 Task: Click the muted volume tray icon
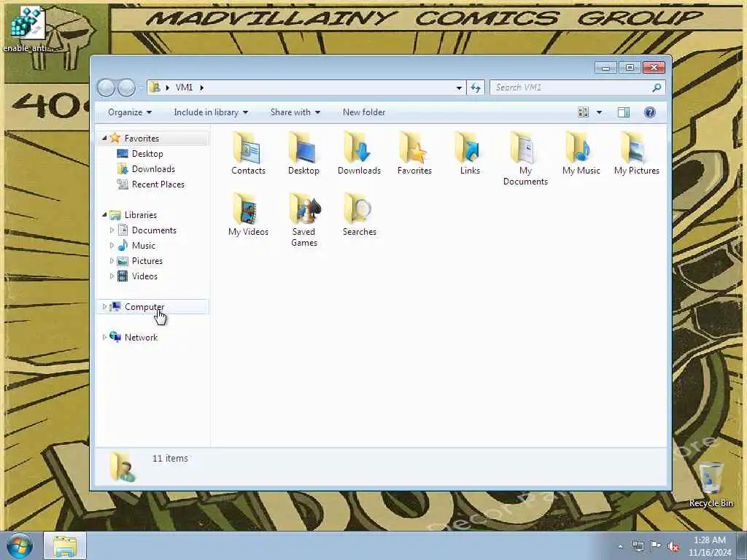(673, 546)
